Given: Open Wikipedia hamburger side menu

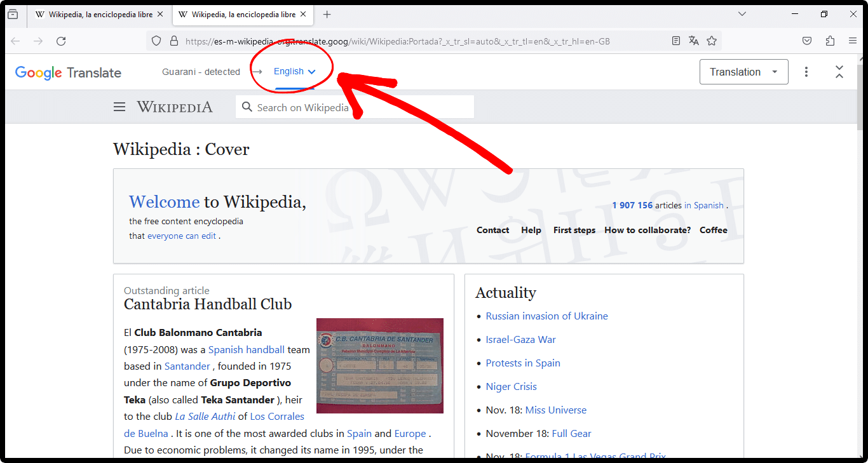Looking at the screenshot, I should (119, 107).
